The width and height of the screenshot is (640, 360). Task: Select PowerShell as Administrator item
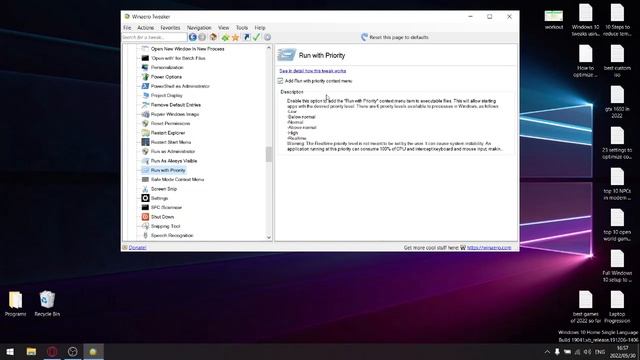(x=180, y=87)
